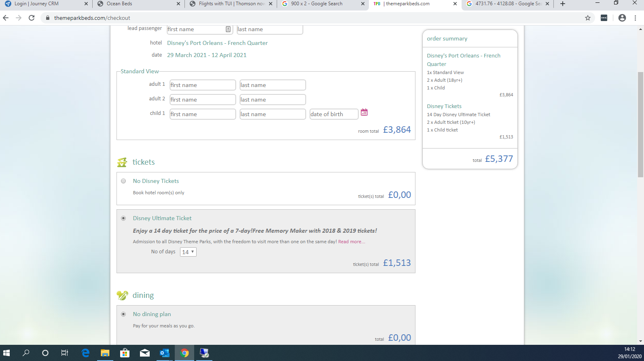The height and width of the screenshot is (361, 644).
Task: Open the Mail app from the taskbar
Action: (145, 353)
